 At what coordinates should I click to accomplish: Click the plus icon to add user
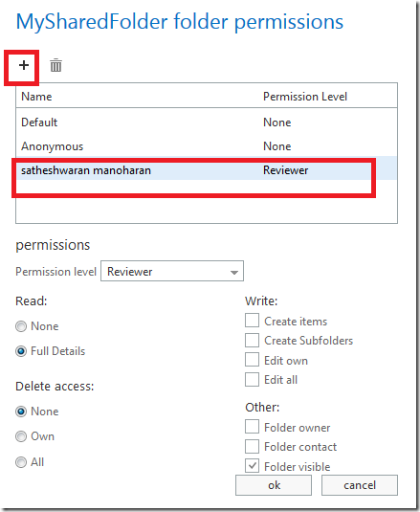24,65
